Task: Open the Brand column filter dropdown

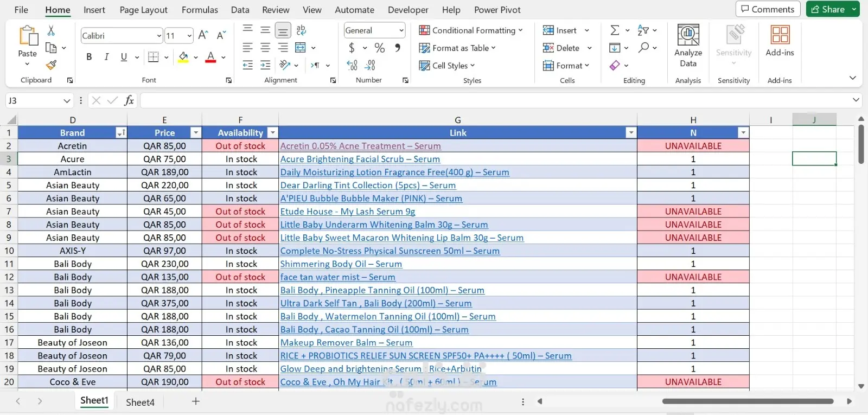Action: click(121, 133)
